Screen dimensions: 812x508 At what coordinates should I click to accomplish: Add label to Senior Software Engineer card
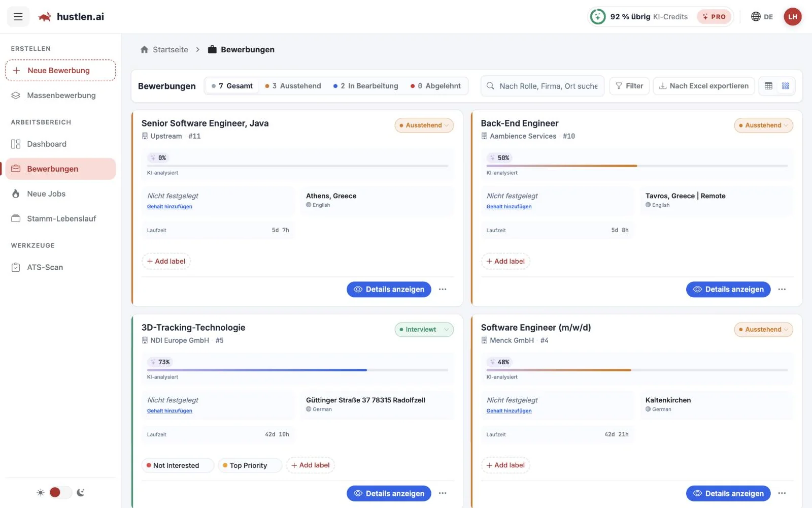(x=166, y=262)
